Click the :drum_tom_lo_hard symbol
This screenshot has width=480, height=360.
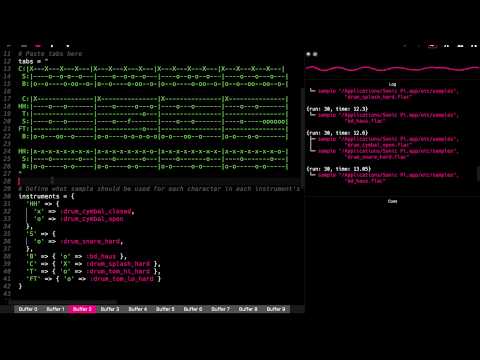click(x=122, y=279)
